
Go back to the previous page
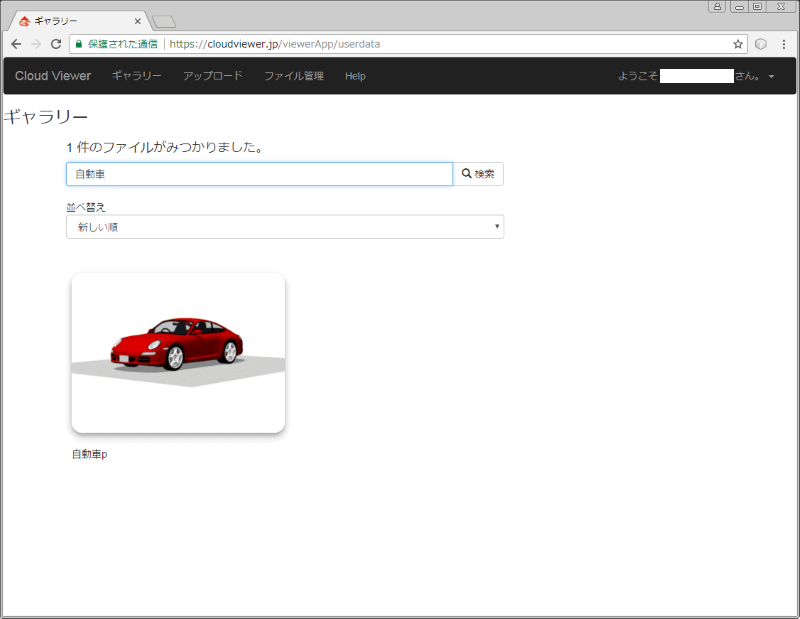16,44
